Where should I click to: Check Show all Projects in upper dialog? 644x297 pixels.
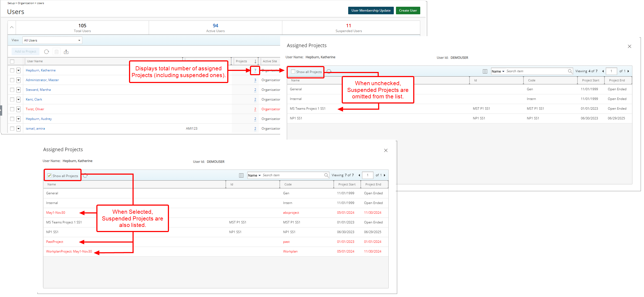(293, 72)
